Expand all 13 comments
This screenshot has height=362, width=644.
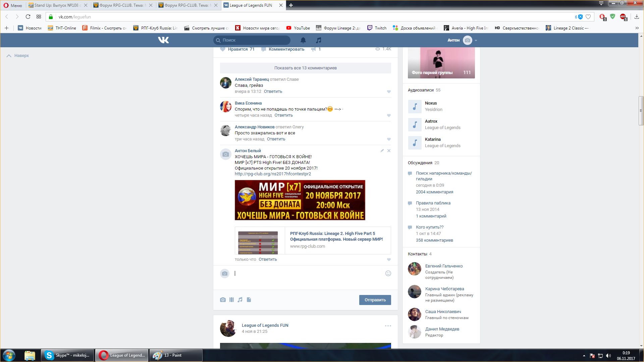tap(305, 68)
